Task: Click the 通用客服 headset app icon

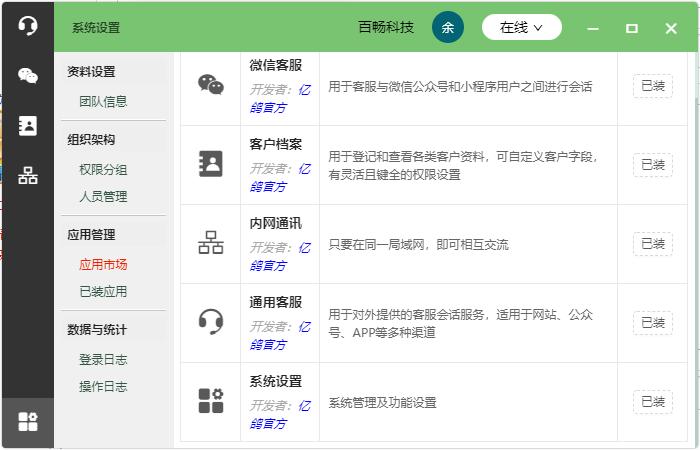Action: [211, 321]
